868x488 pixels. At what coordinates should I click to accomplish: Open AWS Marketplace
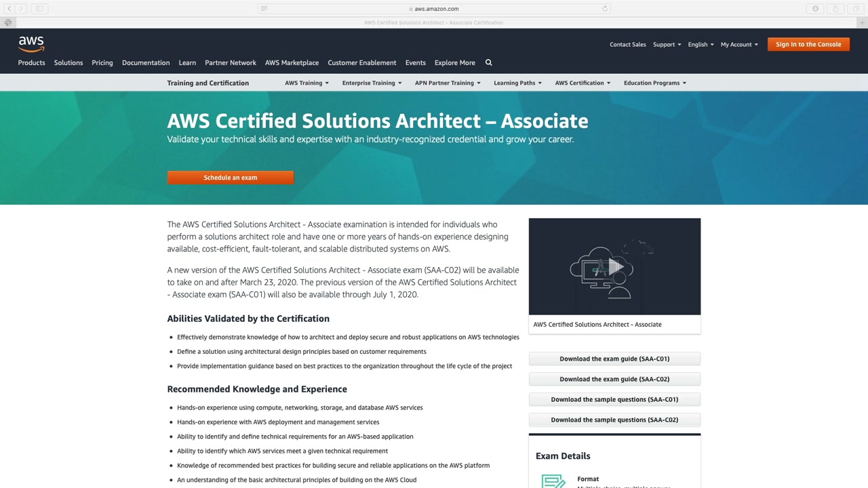pyautogui.click(x=292, y=62)
